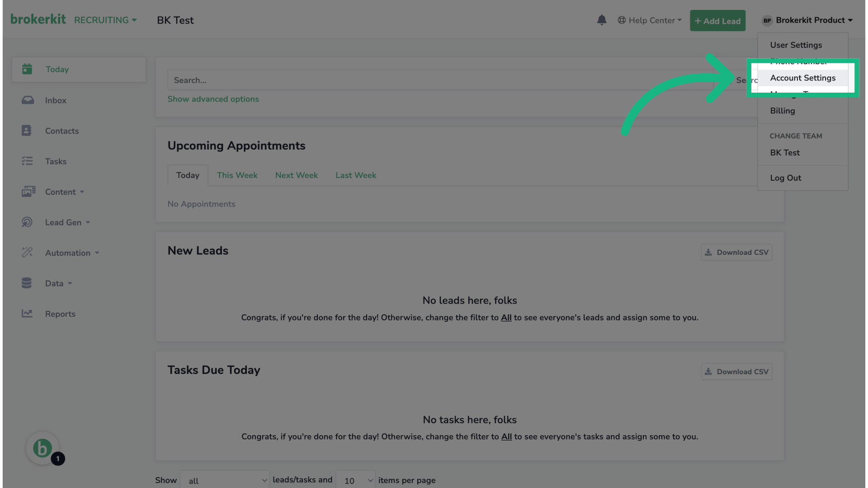Click the No Appointments text

point(201,204)
